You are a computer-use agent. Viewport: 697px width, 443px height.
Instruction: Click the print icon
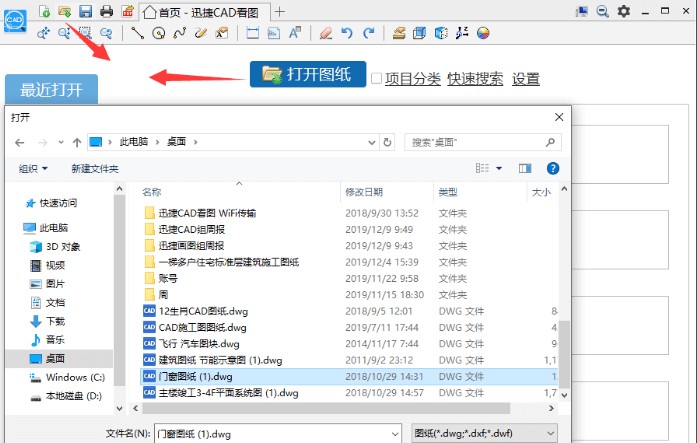pyautogui.click(x=106, y=11)
